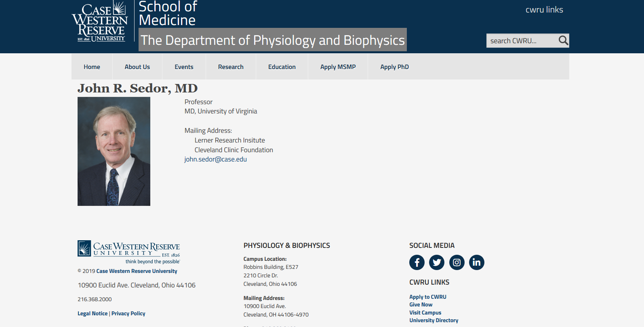Open the LinkedIn social media icon

[476, 262]
